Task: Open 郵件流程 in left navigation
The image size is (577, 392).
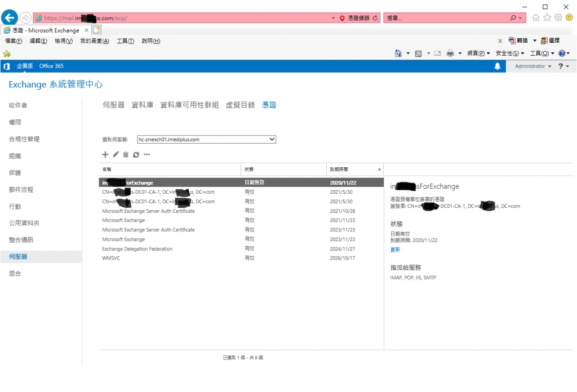Action: point(21,190)
